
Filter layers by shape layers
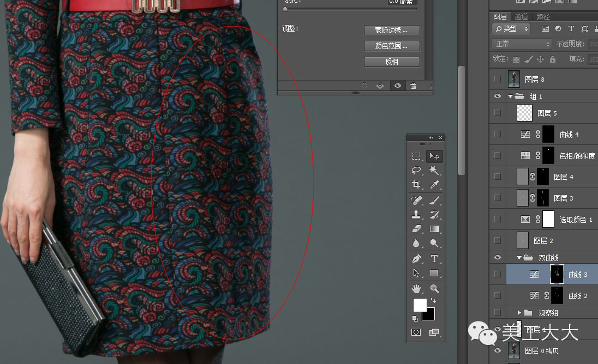point(584,28)
